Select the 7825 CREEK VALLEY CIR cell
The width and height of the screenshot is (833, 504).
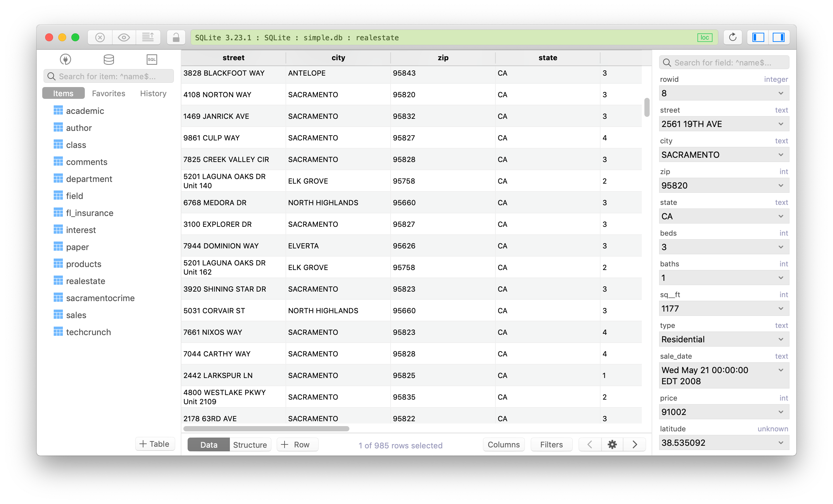[233, 159]
